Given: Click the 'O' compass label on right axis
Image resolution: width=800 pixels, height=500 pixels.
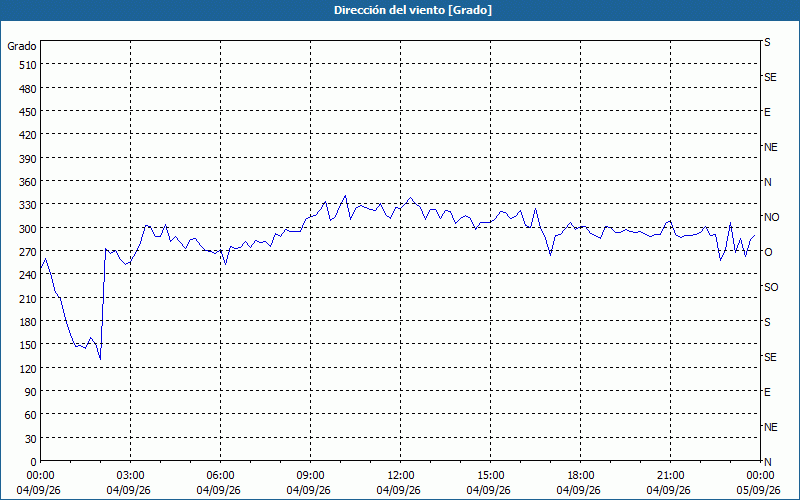Looking at the screenshot, I should (768, 252).
